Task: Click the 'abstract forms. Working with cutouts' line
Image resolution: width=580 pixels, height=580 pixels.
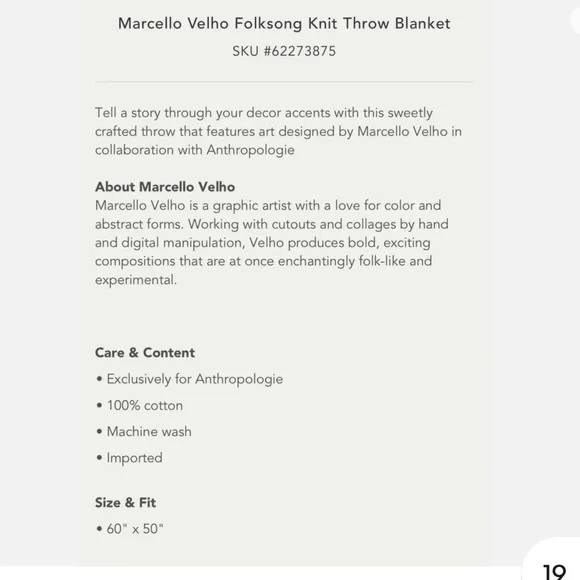Action: tap(272, 224)
